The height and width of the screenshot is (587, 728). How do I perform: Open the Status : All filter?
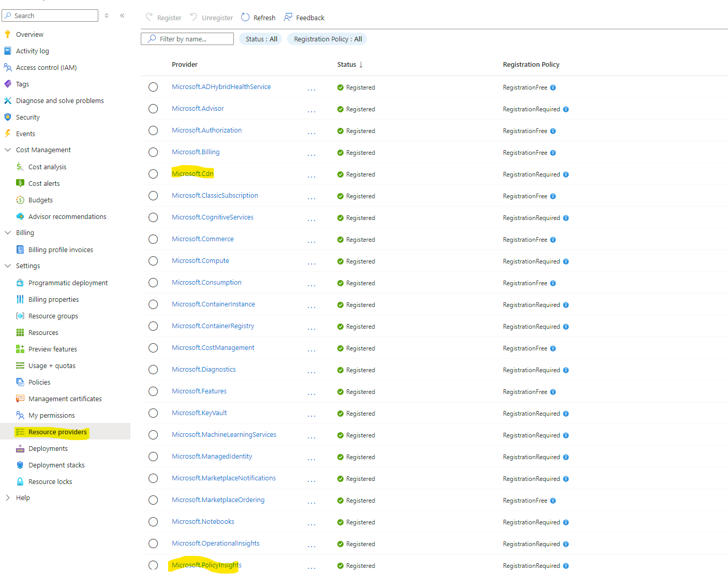pos(261,39)
